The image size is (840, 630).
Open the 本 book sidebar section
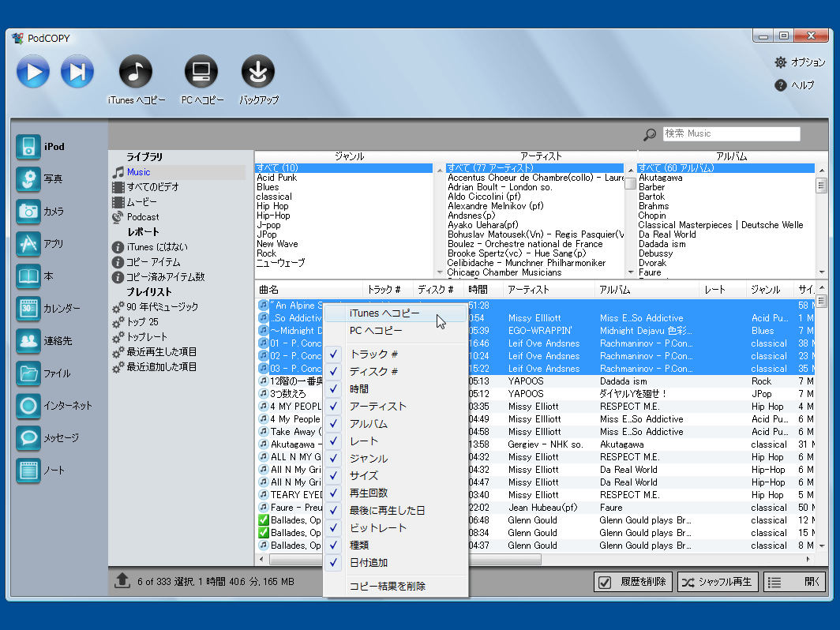pos(28,276)
